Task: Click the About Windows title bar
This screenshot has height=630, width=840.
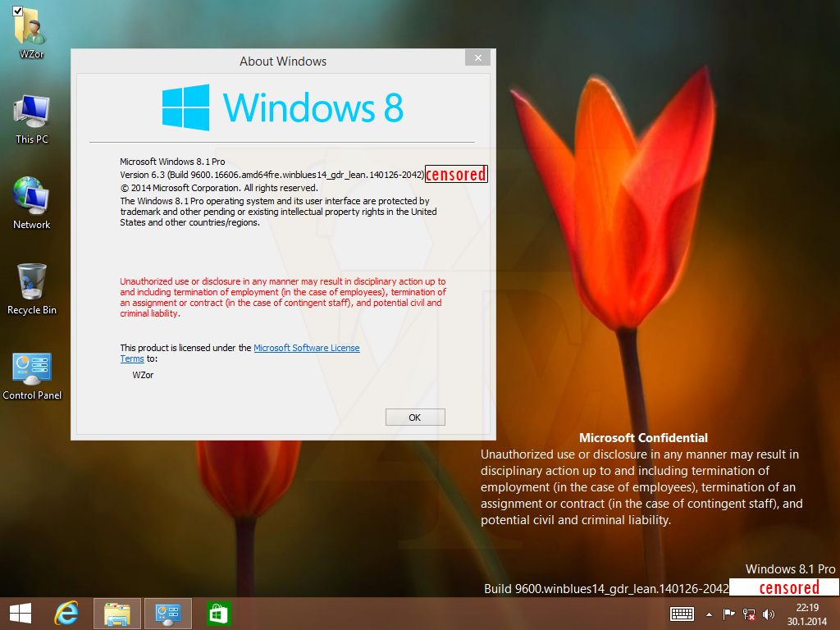Action: (x=283, y=61)
